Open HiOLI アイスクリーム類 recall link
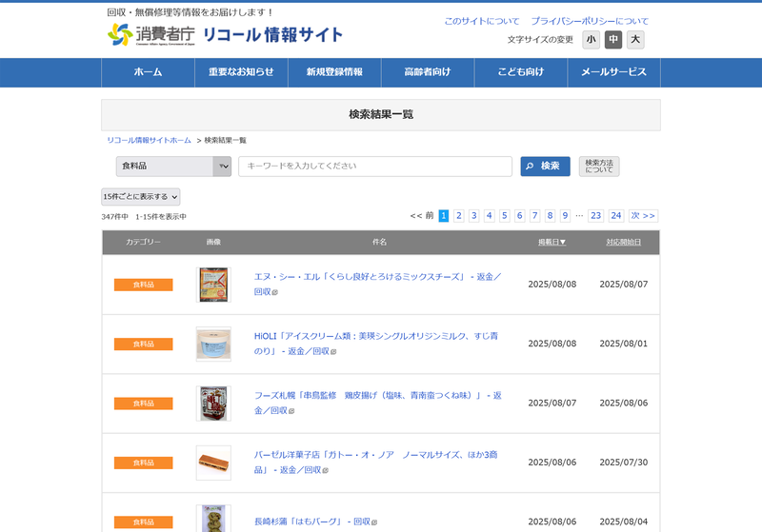The image size is (762, 532). pyautogui.click(x=375, y=344)
